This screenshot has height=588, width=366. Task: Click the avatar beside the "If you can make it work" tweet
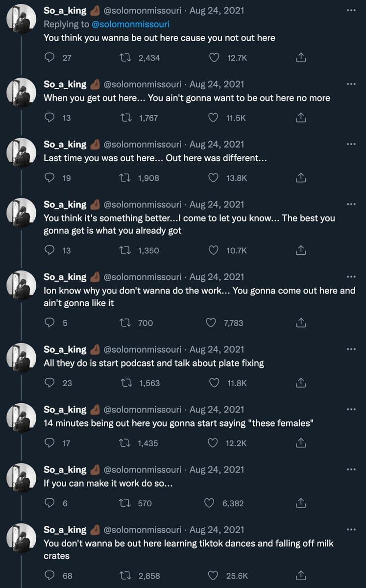pyautogui.click(x=21, y=481)
